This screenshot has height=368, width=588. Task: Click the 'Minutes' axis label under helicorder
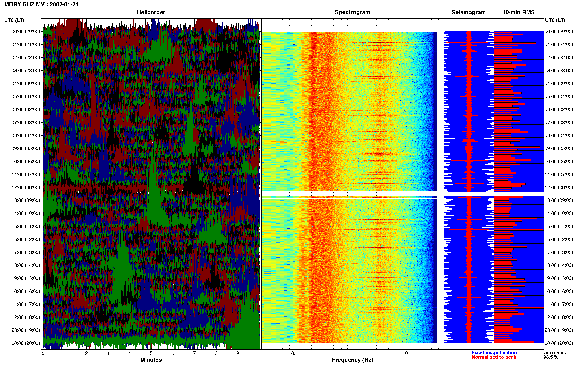pos(151,360)
